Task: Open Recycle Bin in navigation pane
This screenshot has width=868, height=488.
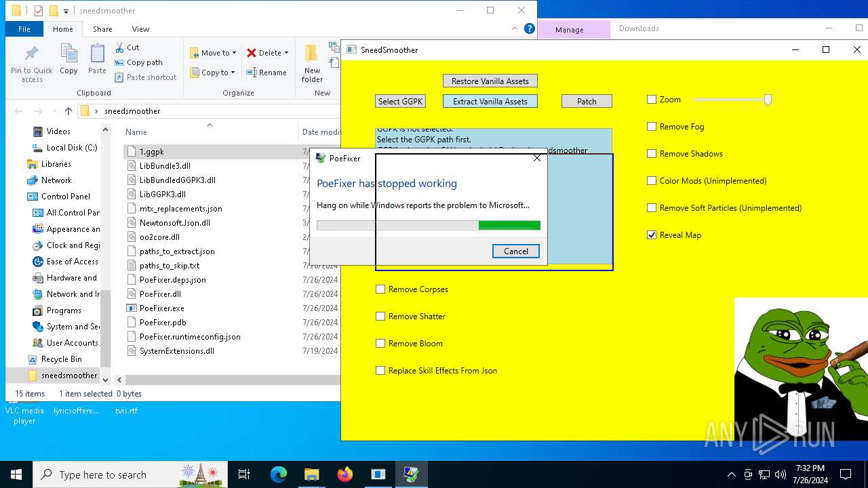Action: tap(61, 359)
